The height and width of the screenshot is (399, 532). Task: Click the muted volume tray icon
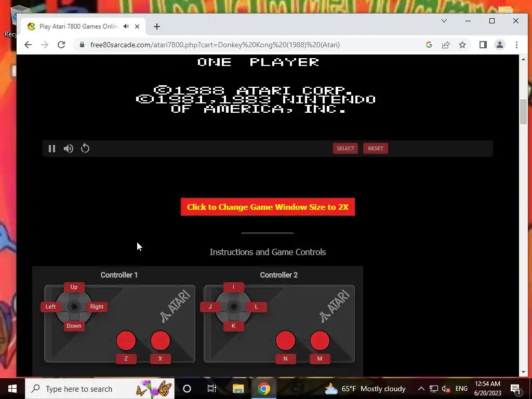click(x=446, y=389)
